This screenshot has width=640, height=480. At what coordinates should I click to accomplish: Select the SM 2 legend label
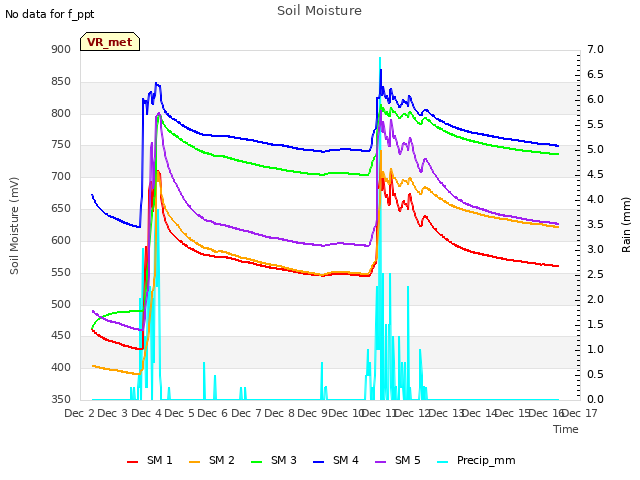[x=222, y=460]
